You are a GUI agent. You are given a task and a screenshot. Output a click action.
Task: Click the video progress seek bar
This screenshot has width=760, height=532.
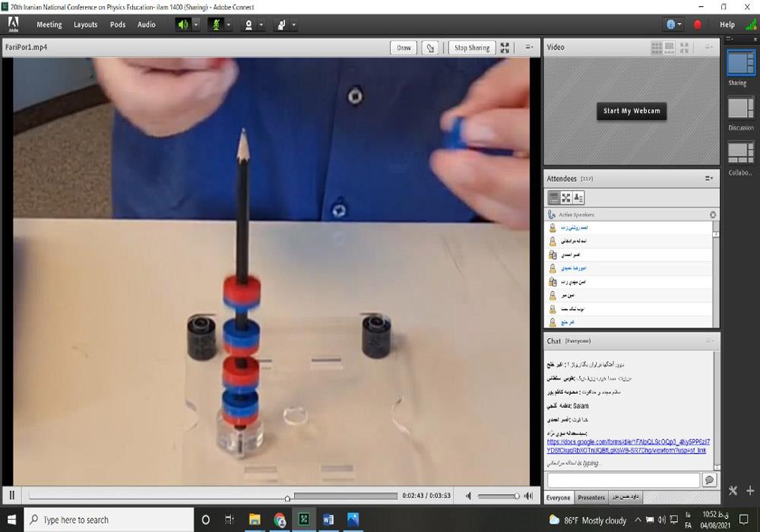(x=213, y=496)
